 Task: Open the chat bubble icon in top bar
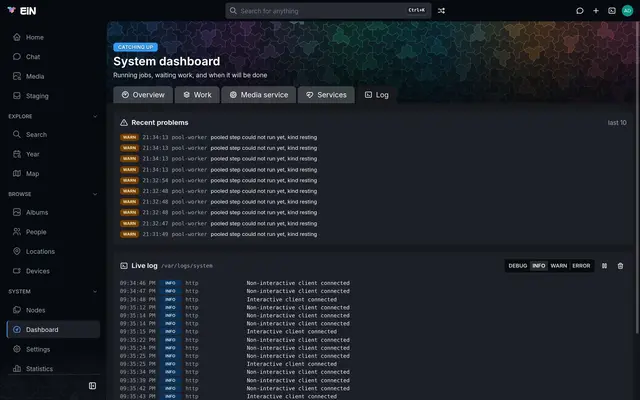click(580, 11)
